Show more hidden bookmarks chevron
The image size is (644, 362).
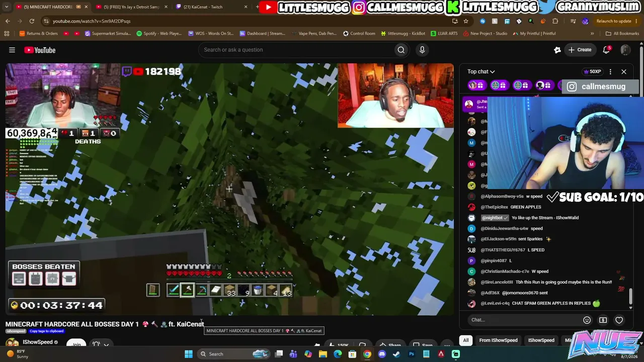coord(592,34)
